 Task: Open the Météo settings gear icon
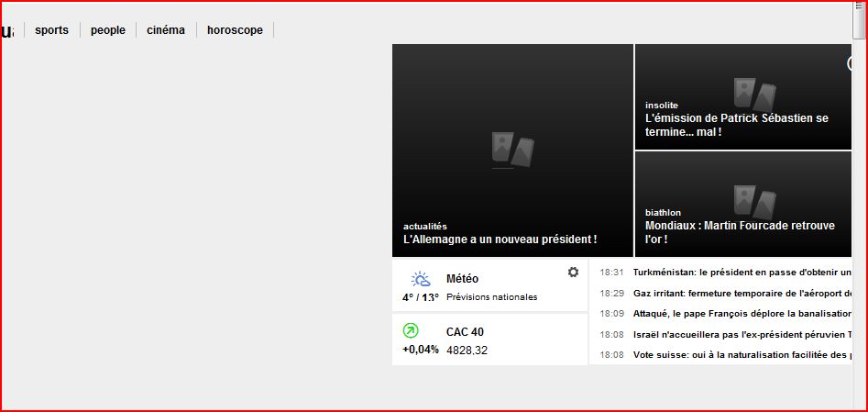573,273
